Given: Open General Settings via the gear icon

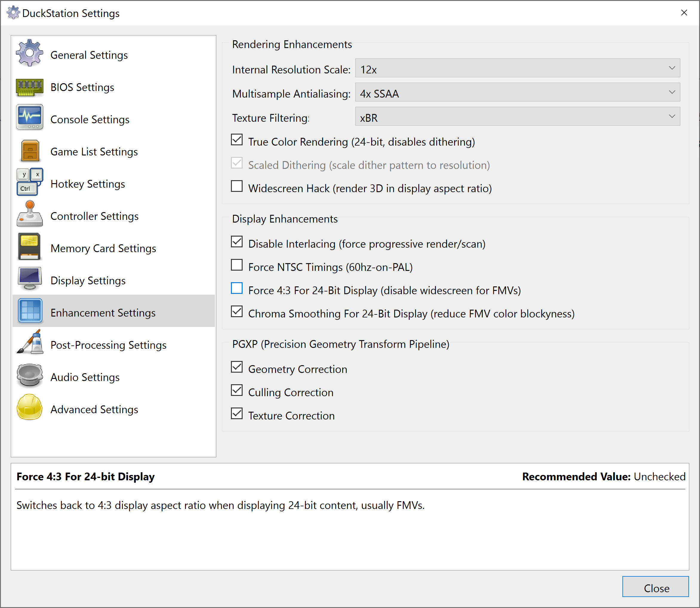Looking at the screenshot, I should pyautogui.click(x=30, y=53).
